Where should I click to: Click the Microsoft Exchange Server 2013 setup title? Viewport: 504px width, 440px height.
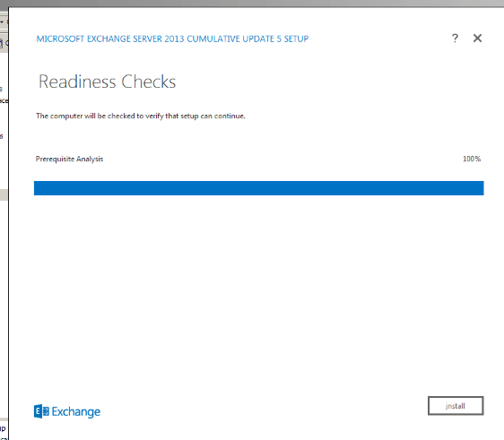tap(172, 39)
